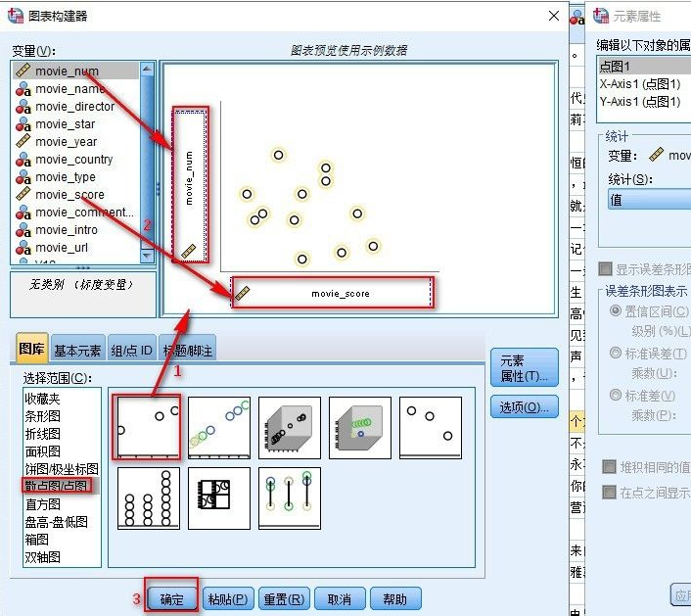Select 箱图 chart category

click(x=36, y=540)
